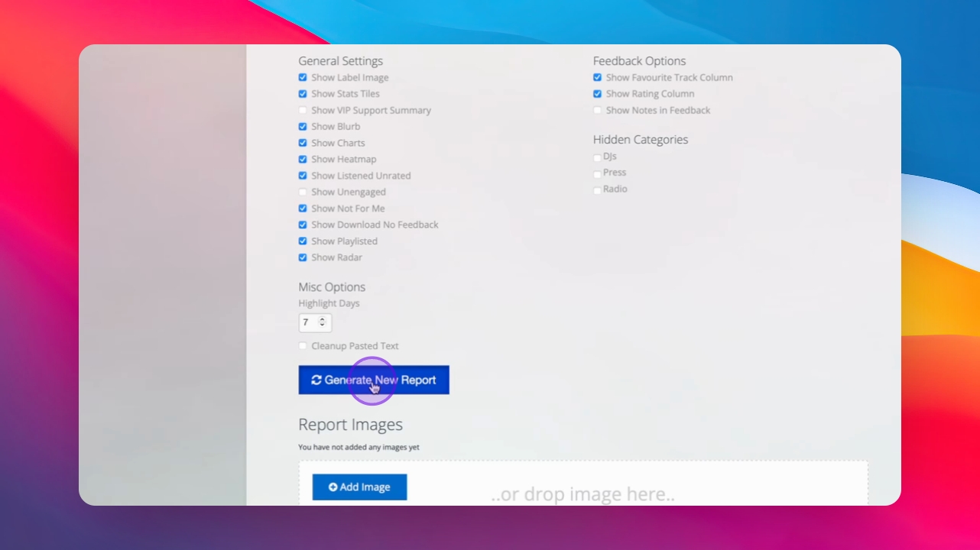
Task: Click the "Report Images" heading
Action: 351,425
